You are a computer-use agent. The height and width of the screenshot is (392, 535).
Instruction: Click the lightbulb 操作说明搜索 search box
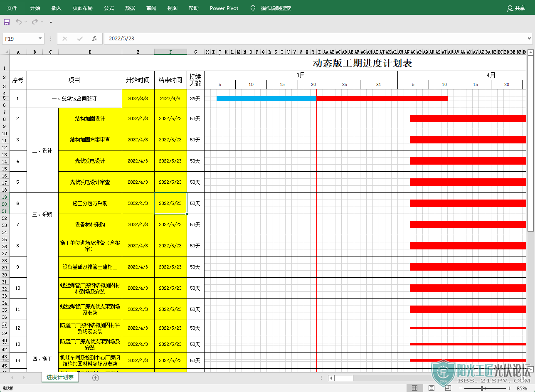click(271, 8)
